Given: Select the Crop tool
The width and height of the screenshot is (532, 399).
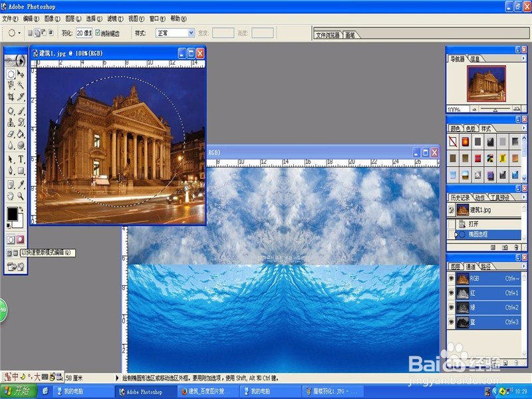Looking at the screenshot, I should [x=11, y=96].
